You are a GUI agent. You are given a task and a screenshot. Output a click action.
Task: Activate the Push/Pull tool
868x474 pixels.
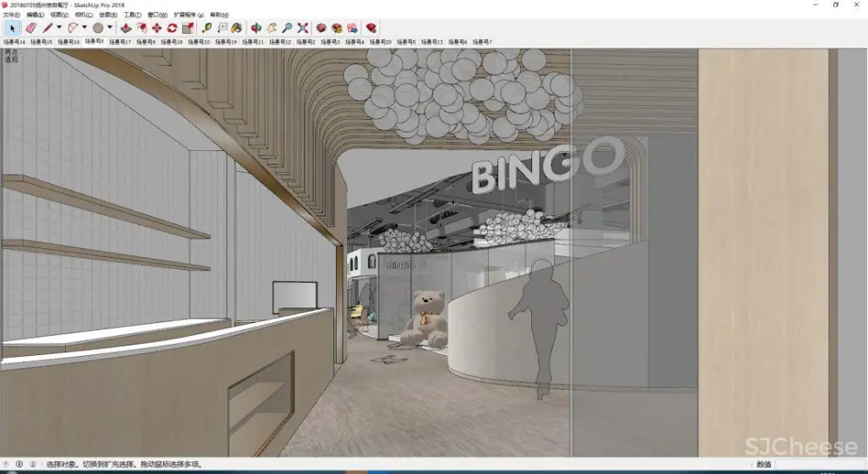point(126,28)
